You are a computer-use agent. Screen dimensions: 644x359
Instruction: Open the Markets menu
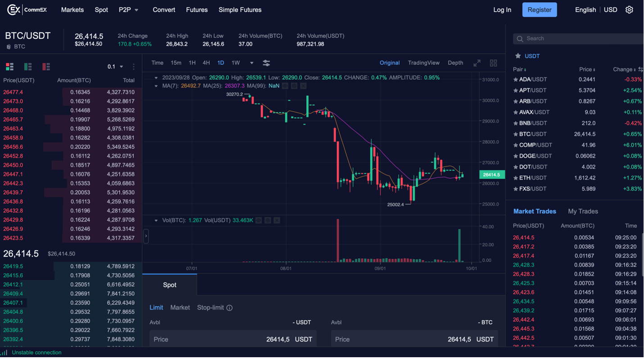point(73,10)
